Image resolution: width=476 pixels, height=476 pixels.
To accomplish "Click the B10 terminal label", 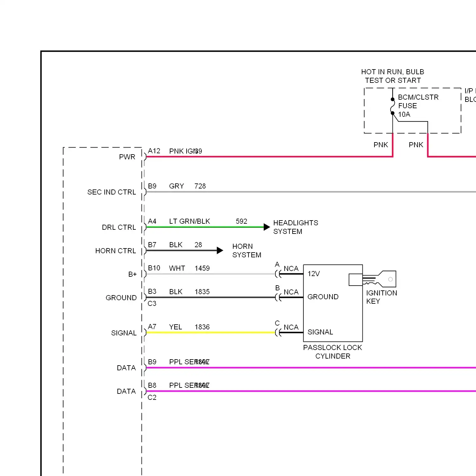I will pos(154,268).
